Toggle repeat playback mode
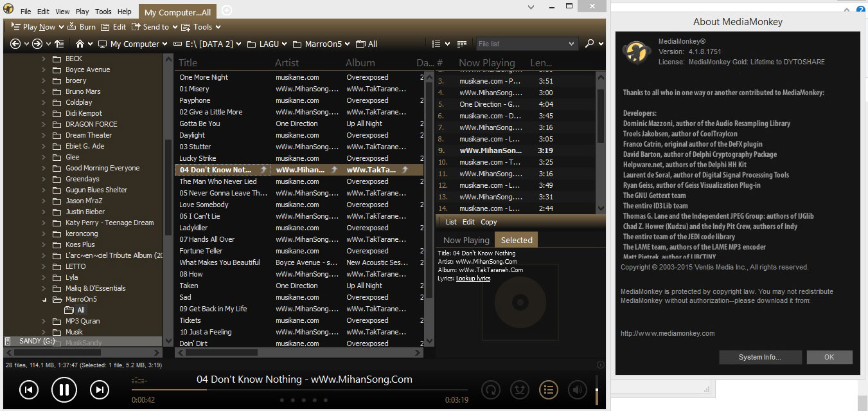The height and width of the screenshot is (411, 868). click(x=491, y=389)
